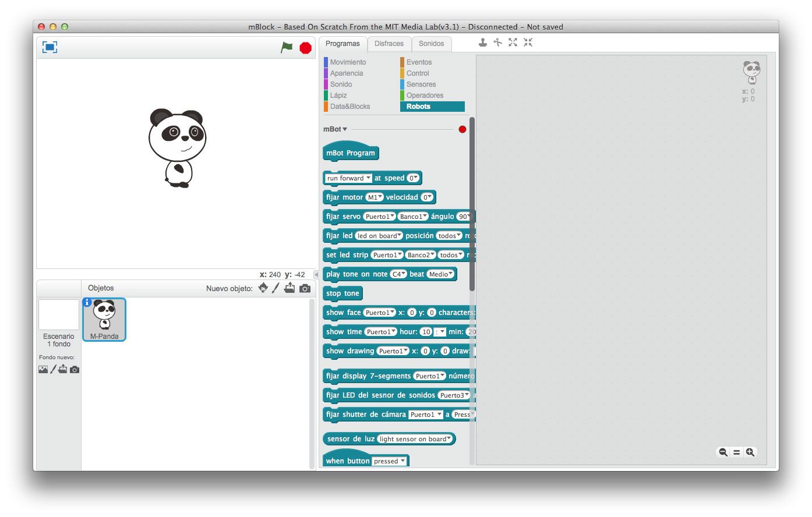Open the Sonido block category

click(x=341, y=84)
